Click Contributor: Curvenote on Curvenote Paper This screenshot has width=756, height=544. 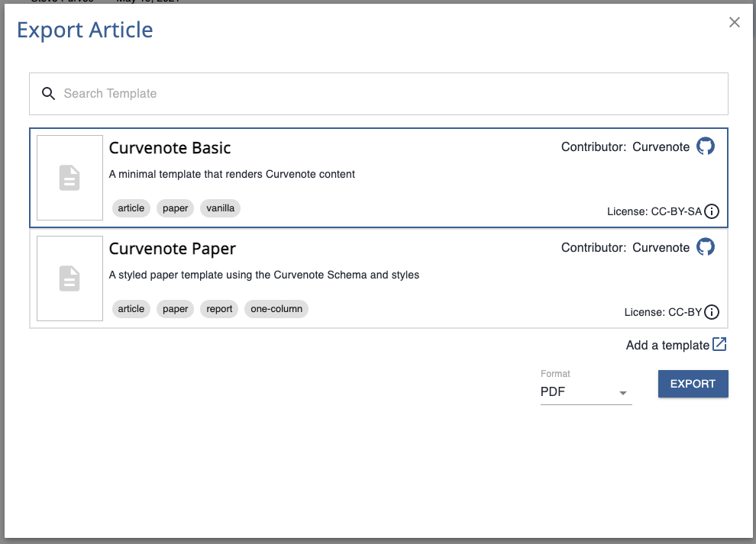pos(625,248)
